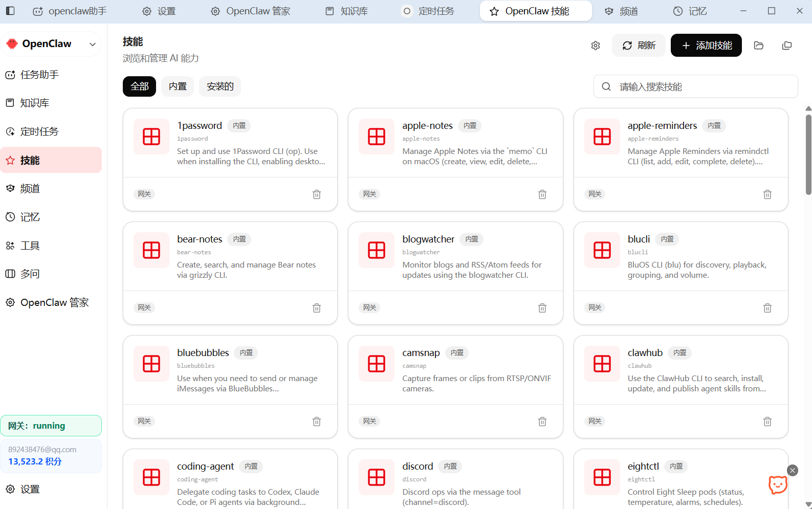The image size is (812, 509).
Task: Open 知识库 in the sidebar
Action: [x=51, y=103]
